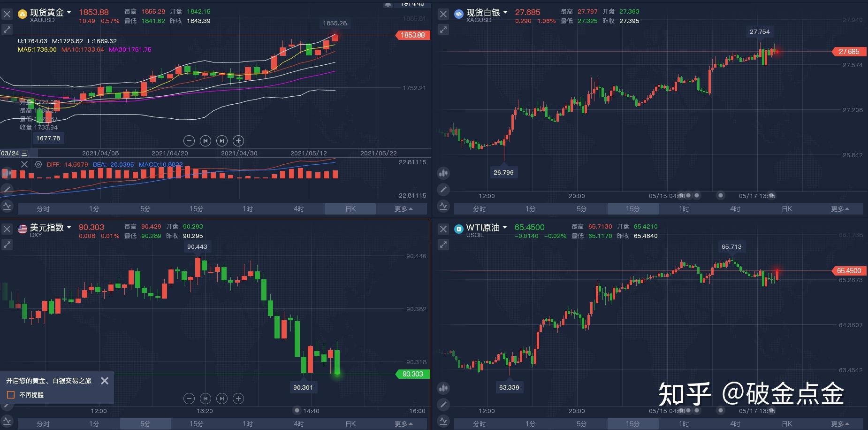Check the 不再提醒 checkbox

point(11,395)
